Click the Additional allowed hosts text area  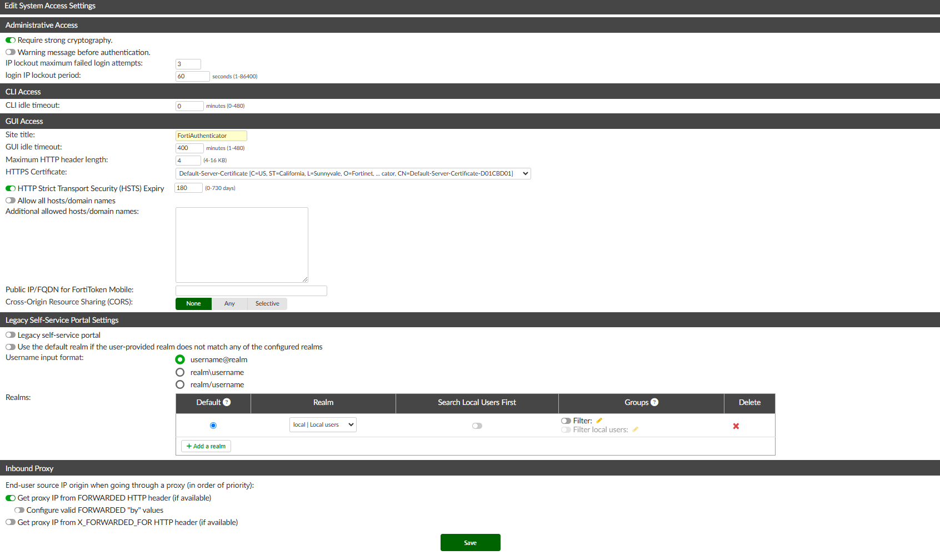[x=242, y=245]
